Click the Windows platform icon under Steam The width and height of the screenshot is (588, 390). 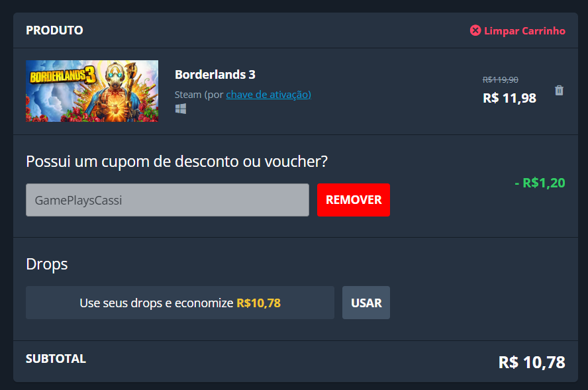click(x=181, y=109)
